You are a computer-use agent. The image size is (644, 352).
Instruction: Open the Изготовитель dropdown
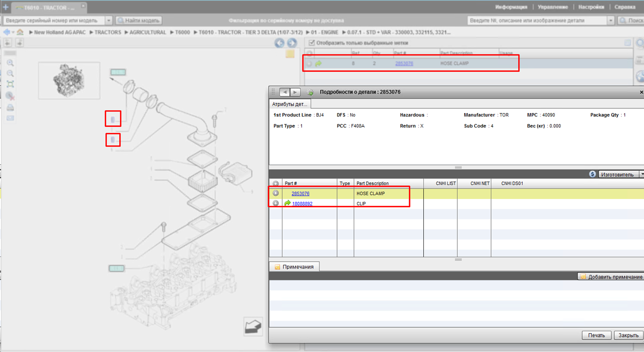click(x=621, y=174)
